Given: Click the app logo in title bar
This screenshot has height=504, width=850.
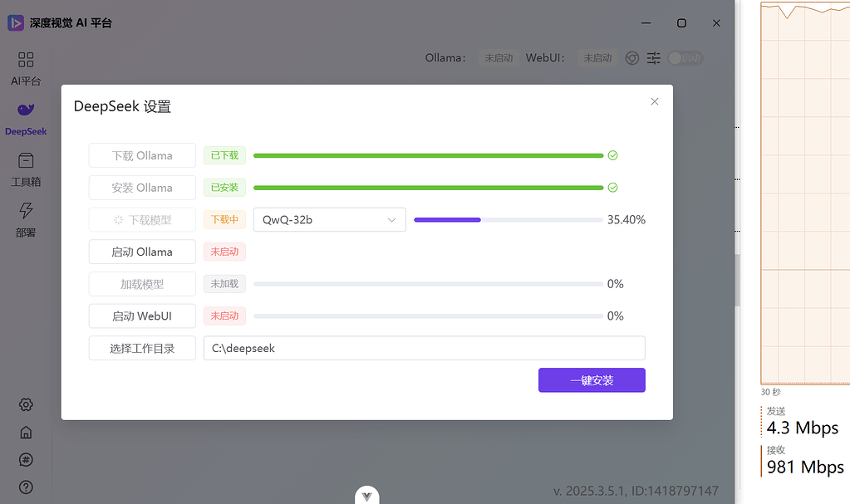Looking at the screenshot, I should [16, 22].
